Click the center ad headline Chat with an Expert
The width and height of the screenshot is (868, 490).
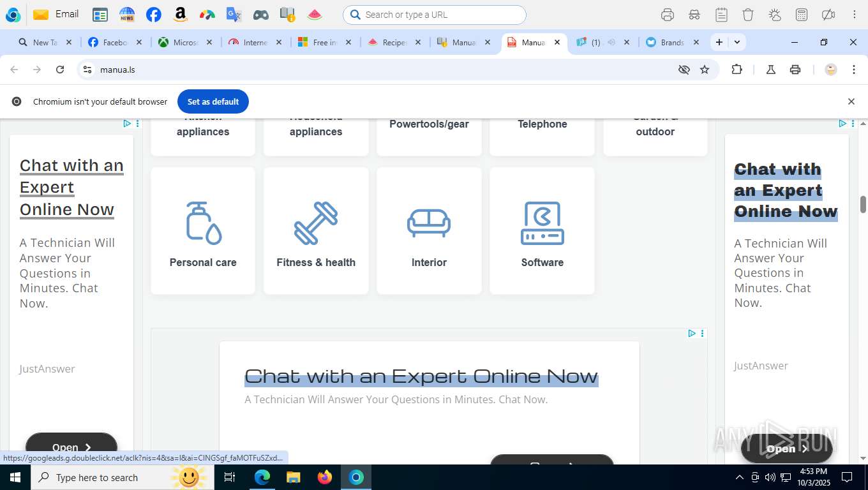pos(421,376)
